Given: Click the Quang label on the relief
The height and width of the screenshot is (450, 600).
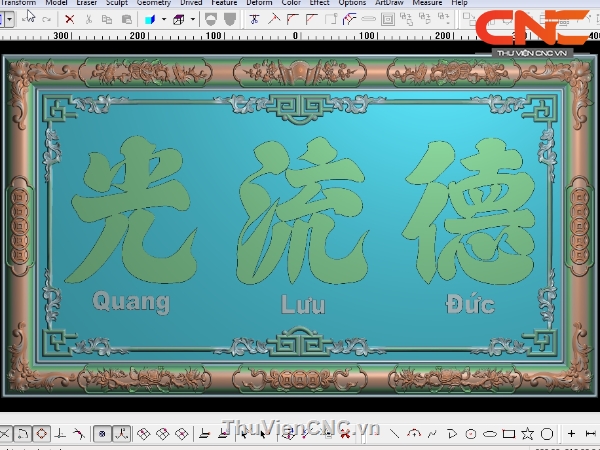Looking at the screenshot, I should pos(131,301).
